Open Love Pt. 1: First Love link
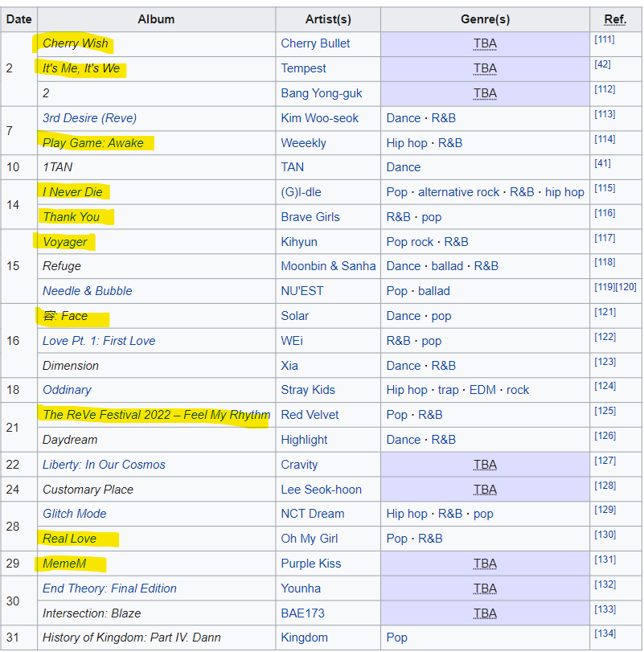The width and height of the screenshot is (644, 652). pyautogui.click(x=99, y=342)
